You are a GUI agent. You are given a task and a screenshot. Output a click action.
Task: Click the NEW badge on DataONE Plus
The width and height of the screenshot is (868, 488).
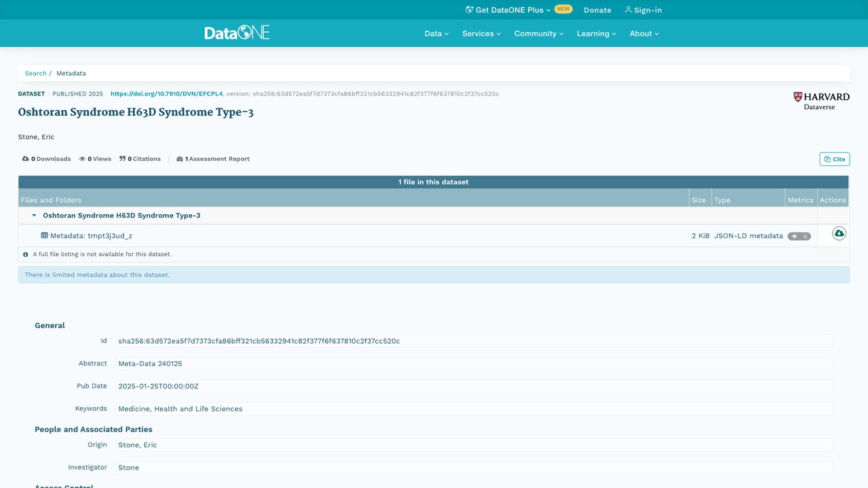tap(564, 9)
